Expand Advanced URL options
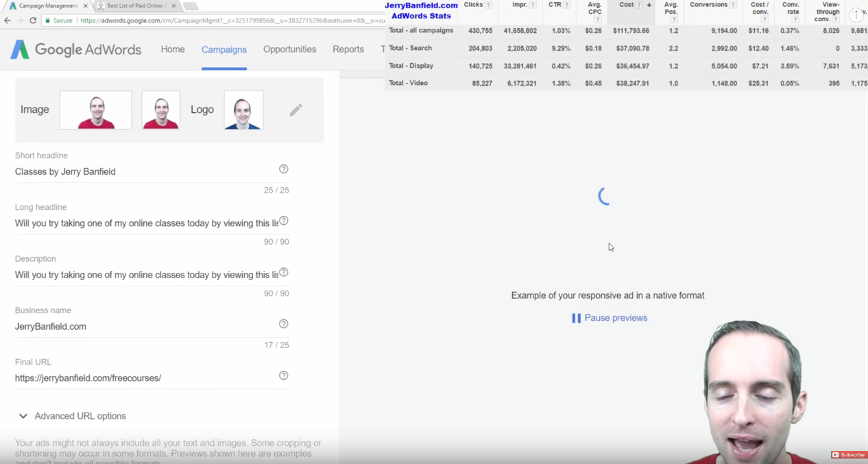 [x=71, y=416]
